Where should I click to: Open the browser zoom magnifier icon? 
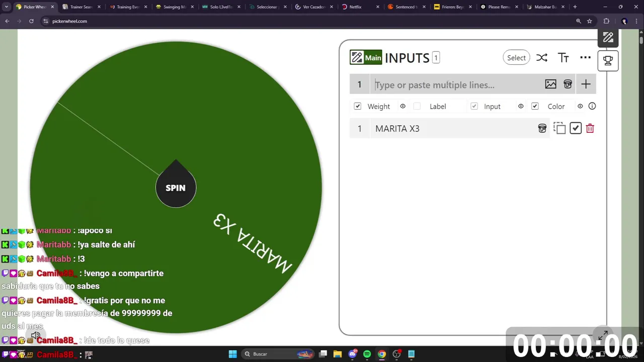coord(579,21)
